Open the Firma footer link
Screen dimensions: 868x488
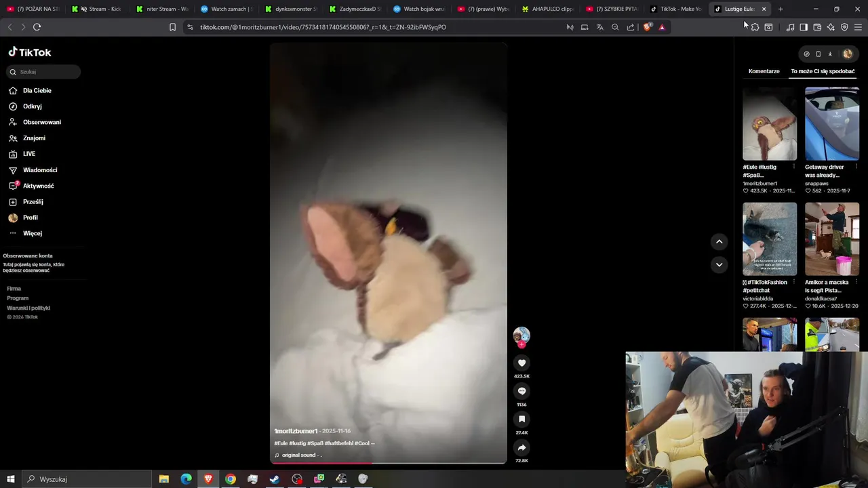click(14, 289)
